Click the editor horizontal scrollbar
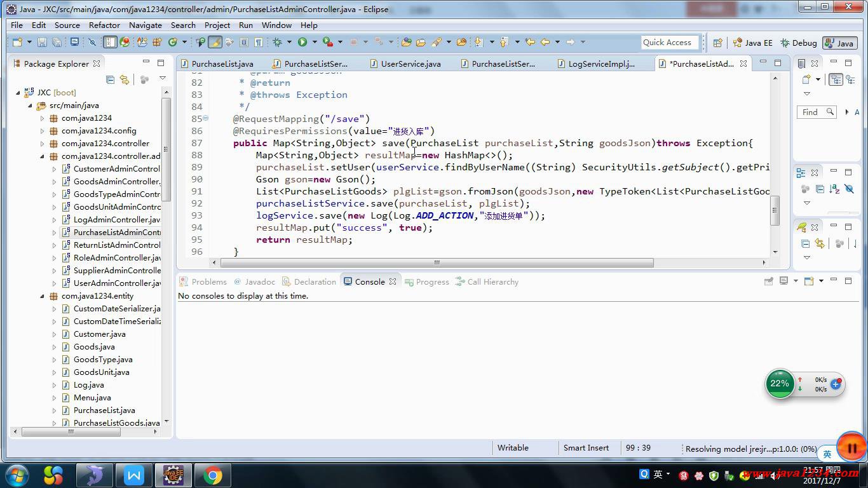Image resolution: width=868 pixels, height=488 pixels. pos(436,262)
